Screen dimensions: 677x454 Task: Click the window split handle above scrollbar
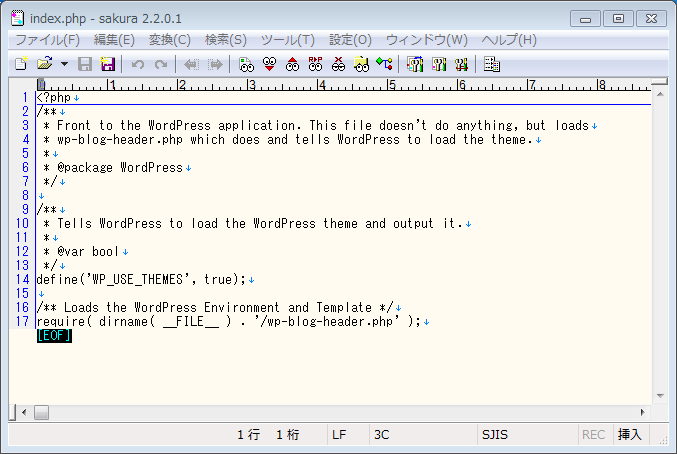659,81
